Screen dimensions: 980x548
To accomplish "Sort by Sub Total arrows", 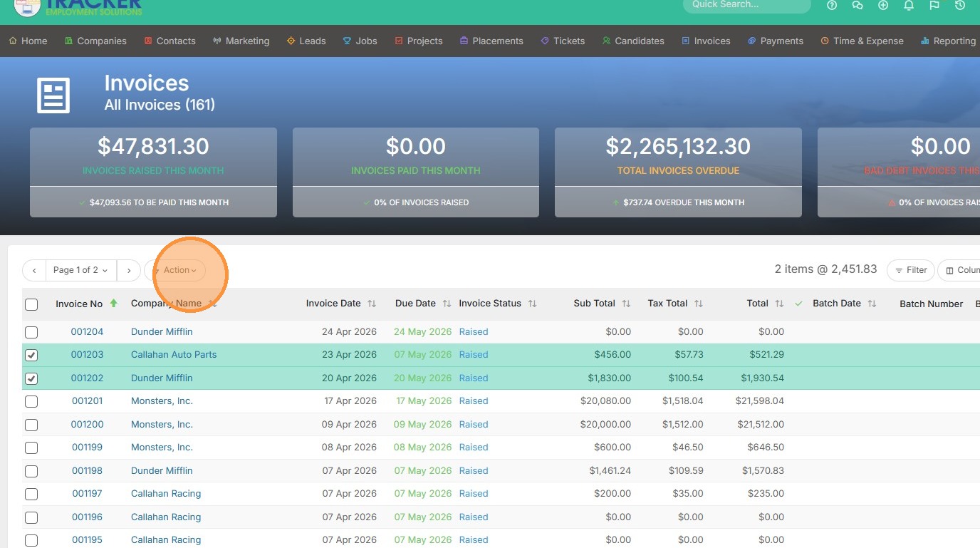I will pyautogui.click(x=626, y=304).
